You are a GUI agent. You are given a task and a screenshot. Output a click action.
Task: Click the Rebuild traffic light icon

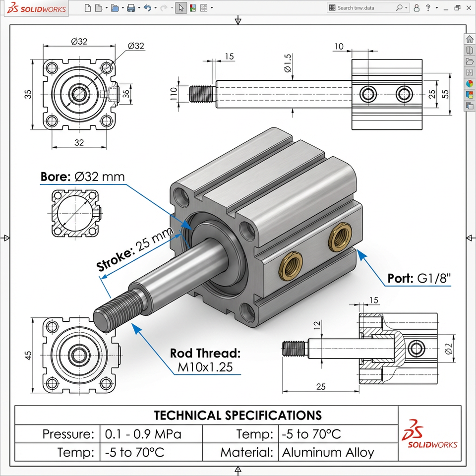pyautogui.click(x=193, y=8)
